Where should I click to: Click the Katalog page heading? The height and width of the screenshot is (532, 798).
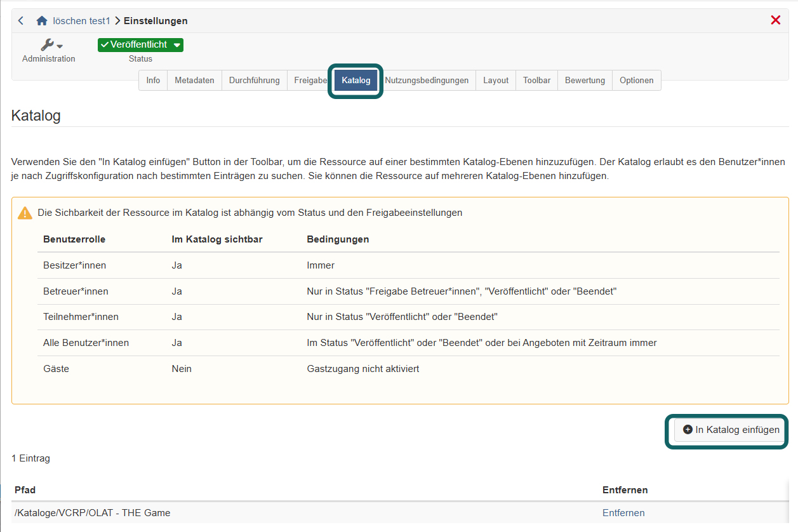[36, 116]
